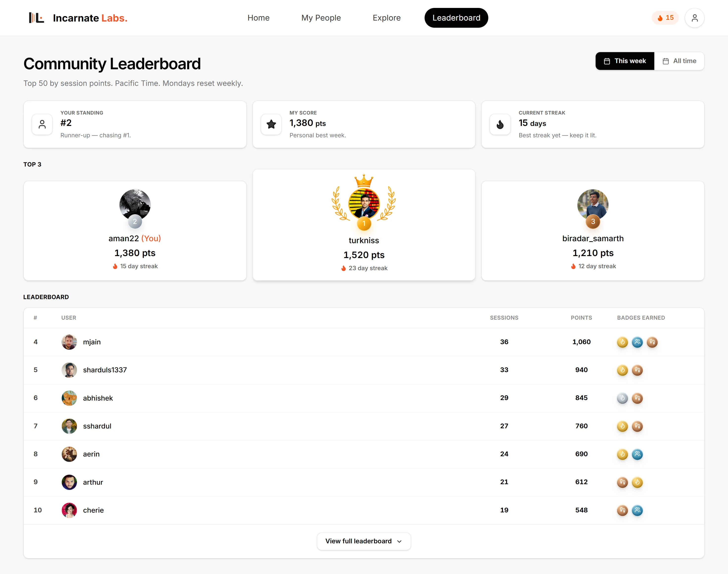
Task: Click the SESSIONS column header
Action: click(x=504, y=318)
